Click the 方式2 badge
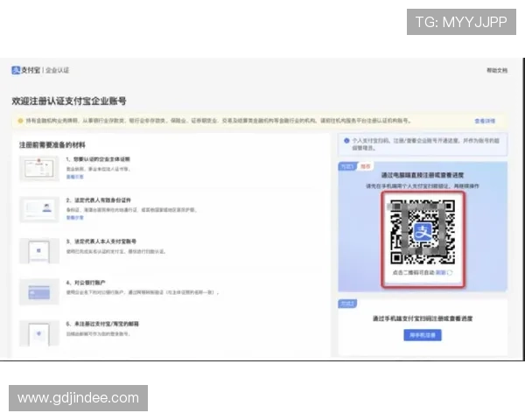 click(x=347, y=304)
